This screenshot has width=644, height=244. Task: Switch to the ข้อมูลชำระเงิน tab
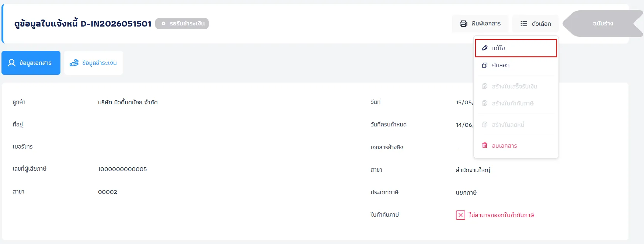tap(94, 63)
